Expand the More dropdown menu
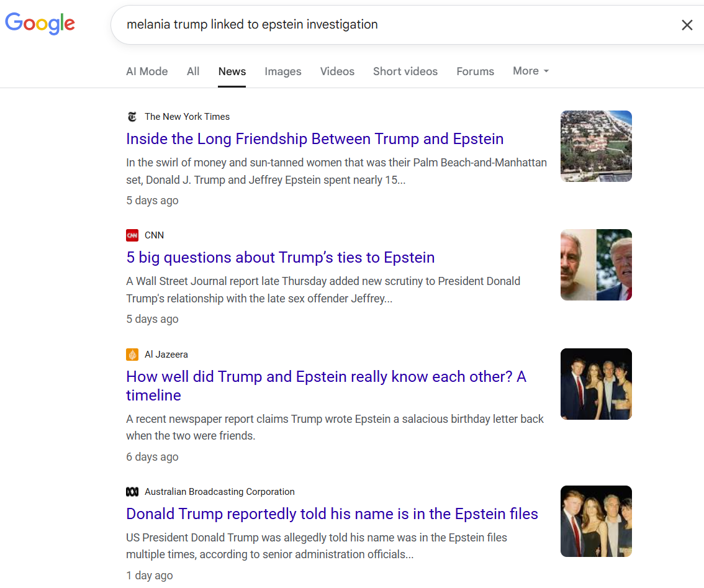This screenshot has width=704, height=588. pos(531,71)
